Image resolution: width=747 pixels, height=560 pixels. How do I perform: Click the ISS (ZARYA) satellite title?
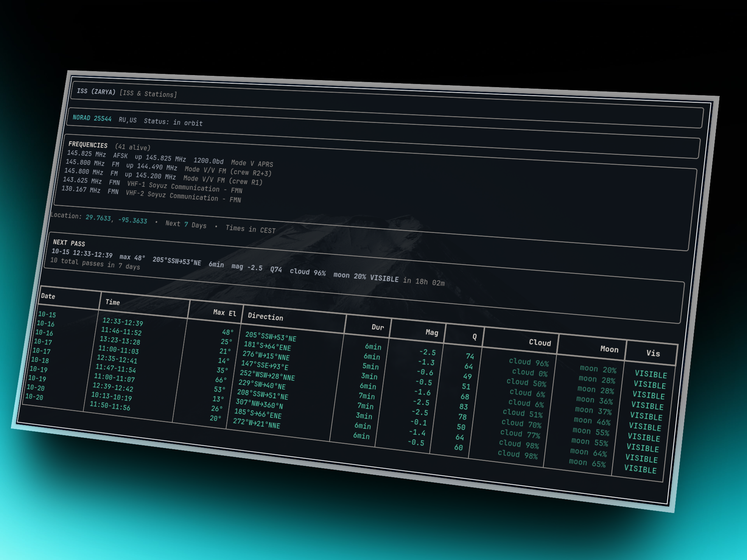pyautogui.click(x=96, y=91)
